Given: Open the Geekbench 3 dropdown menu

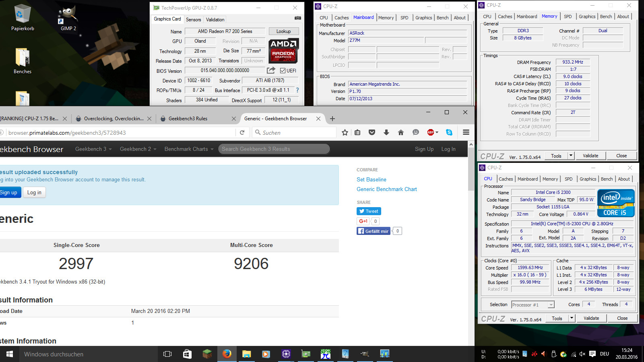Looking at the screenshot, I should coord(93,149).
